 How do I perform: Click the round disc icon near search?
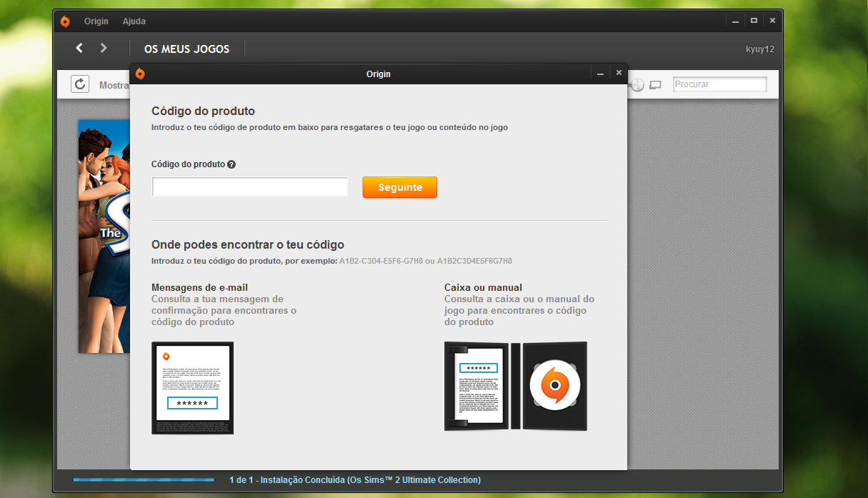637,85
